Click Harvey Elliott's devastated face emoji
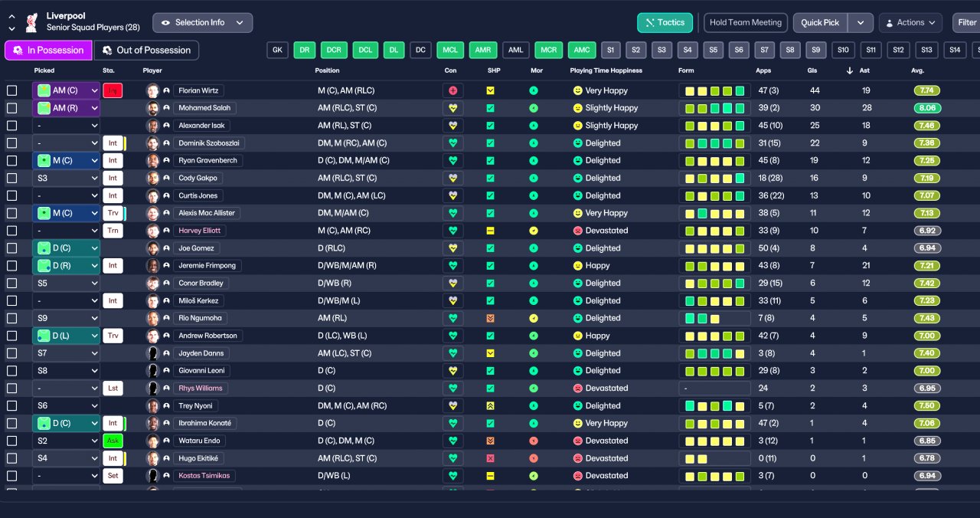980x518 pixels. click(x=578, y=231)
